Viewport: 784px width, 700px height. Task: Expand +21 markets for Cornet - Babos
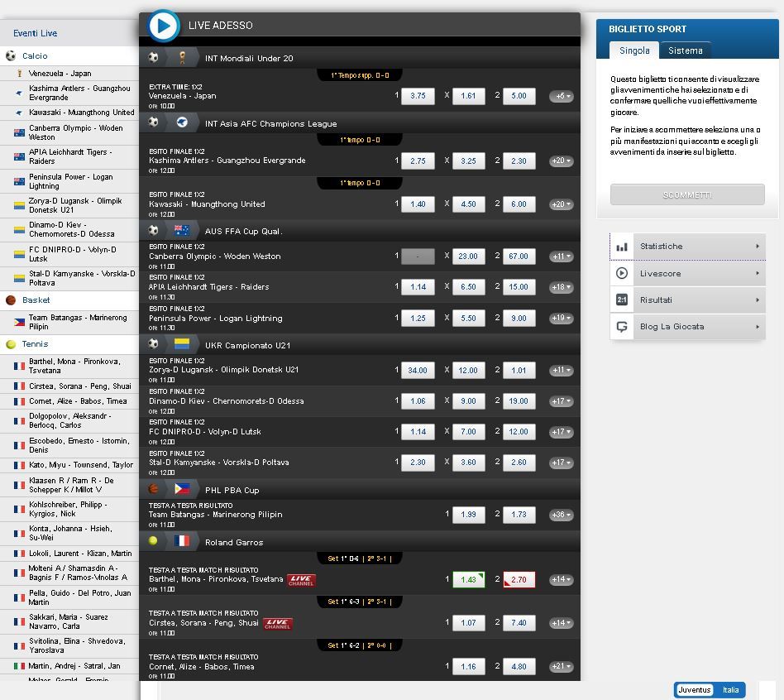pyautogui.click(x=561, y=666)
